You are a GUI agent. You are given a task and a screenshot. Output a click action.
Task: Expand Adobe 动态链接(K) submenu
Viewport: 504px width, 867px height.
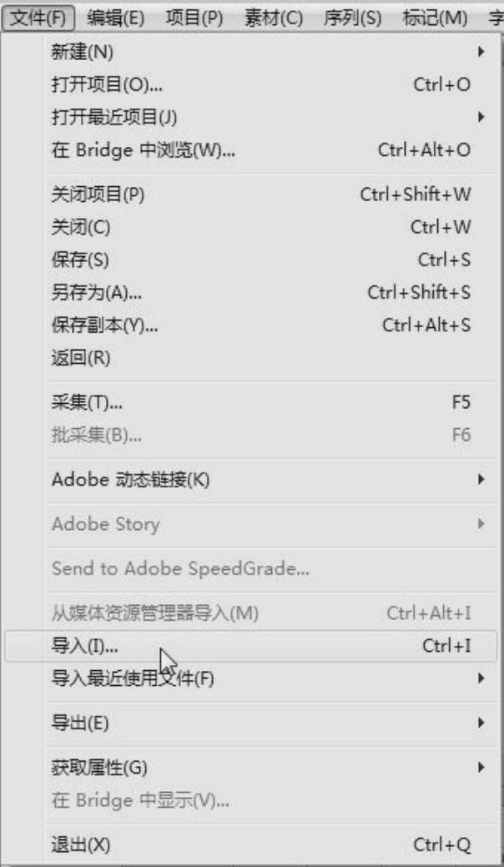[x=130, y=480]
